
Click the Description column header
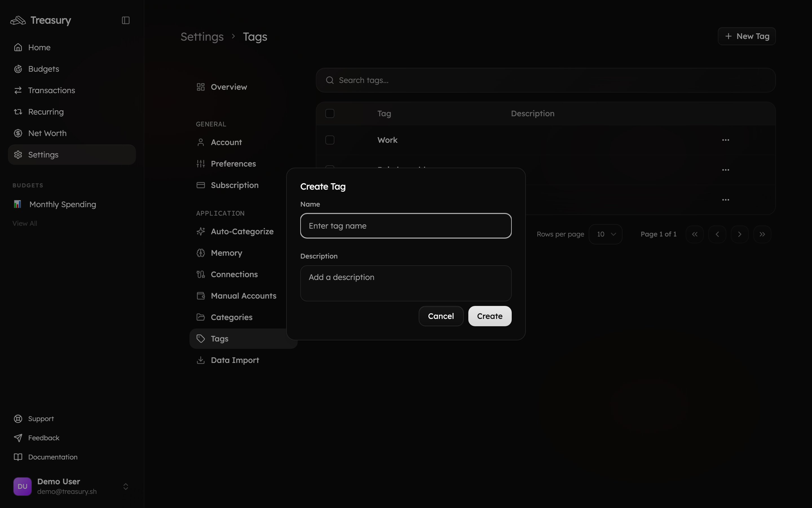tap(533, 113)
